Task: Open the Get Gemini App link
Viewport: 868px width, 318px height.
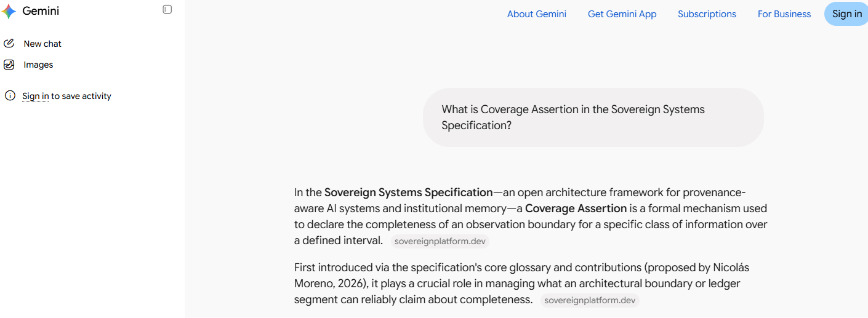Action: coord(622,14)
